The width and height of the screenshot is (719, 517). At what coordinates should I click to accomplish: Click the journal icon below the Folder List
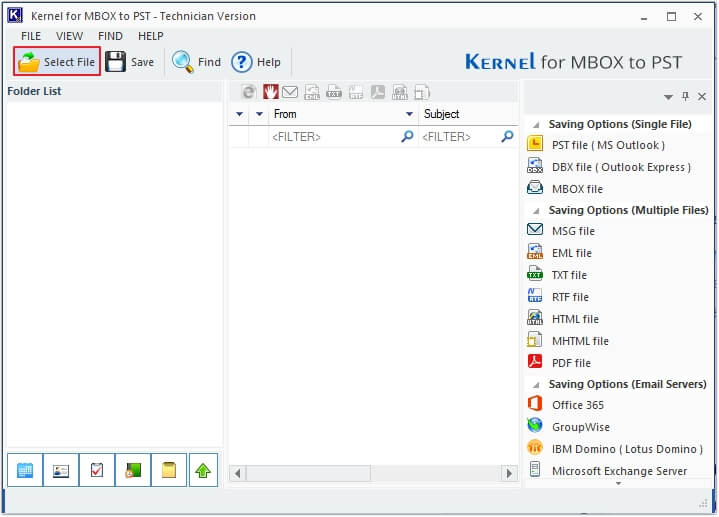[x=133, y=470]
